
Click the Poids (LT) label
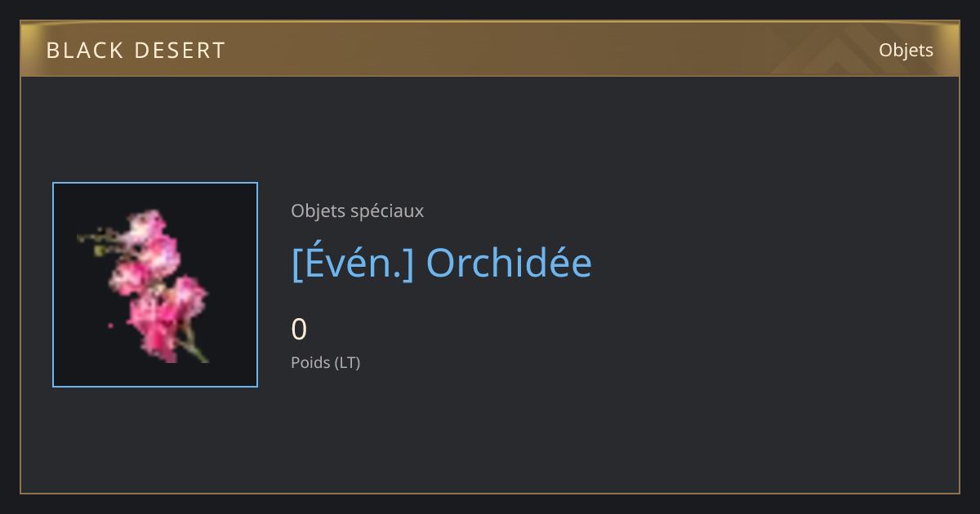point(325,362)
